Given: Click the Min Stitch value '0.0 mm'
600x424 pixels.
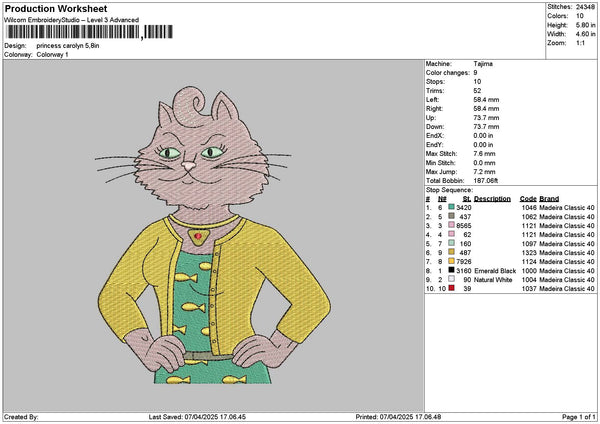Looking at the screenshot, I should (484, 163).
